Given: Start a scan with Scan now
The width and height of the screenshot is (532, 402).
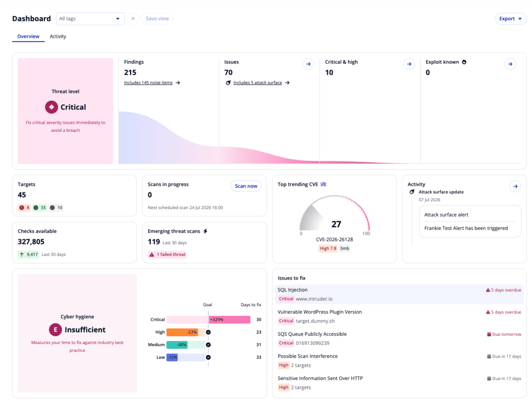Looking at the screenshot, I should [x=246, y=186].
